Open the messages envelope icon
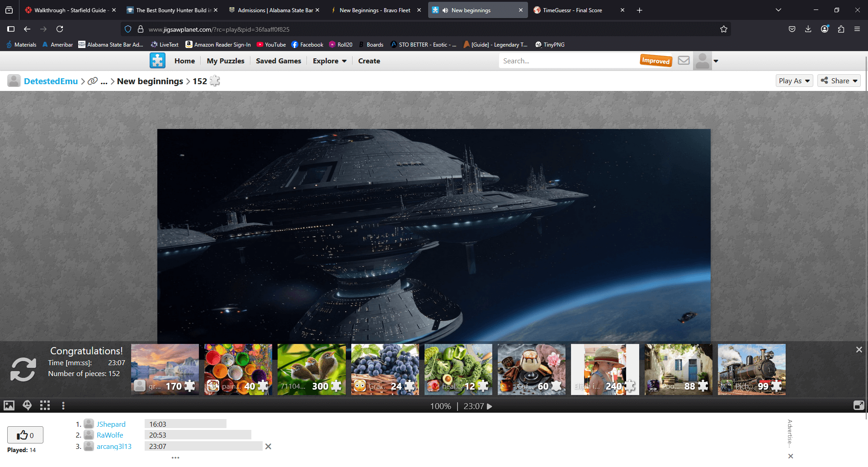 [x=684, y=60]
